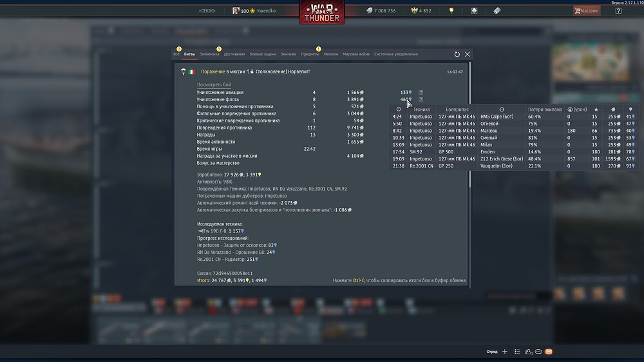Select the Marceau target row
Viewport: 644px width, 362px height.
tap(513, 131)
